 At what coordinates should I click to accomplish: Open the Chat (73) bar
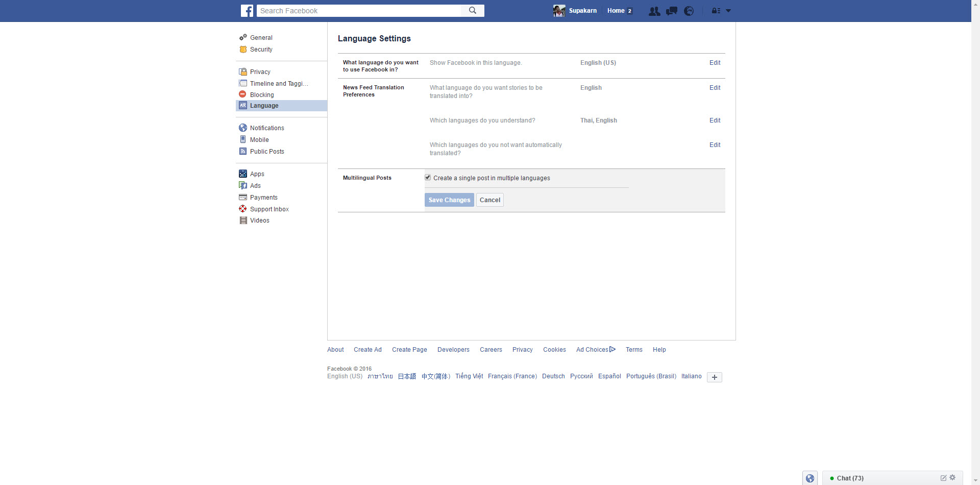892,478
